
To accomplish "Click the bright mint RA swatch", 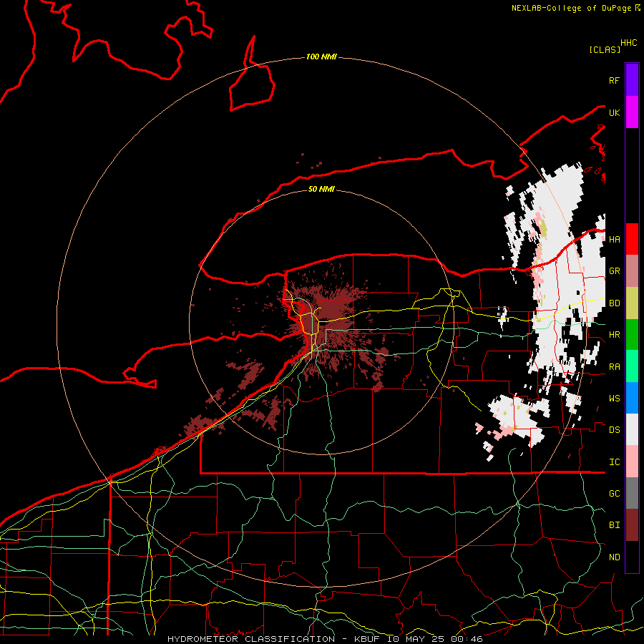I will 632,366.
